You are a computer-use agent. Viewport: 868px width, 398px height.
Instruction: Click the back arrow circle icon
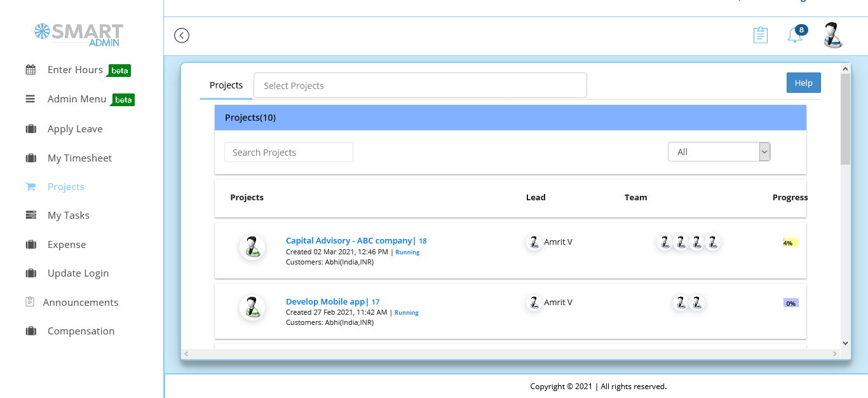182,36
